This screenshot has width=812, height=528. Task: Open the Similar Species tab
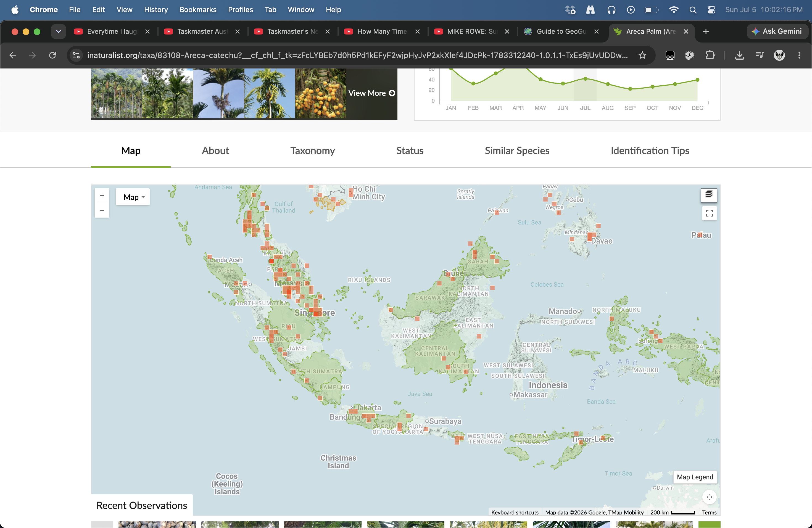click(517, 151)
